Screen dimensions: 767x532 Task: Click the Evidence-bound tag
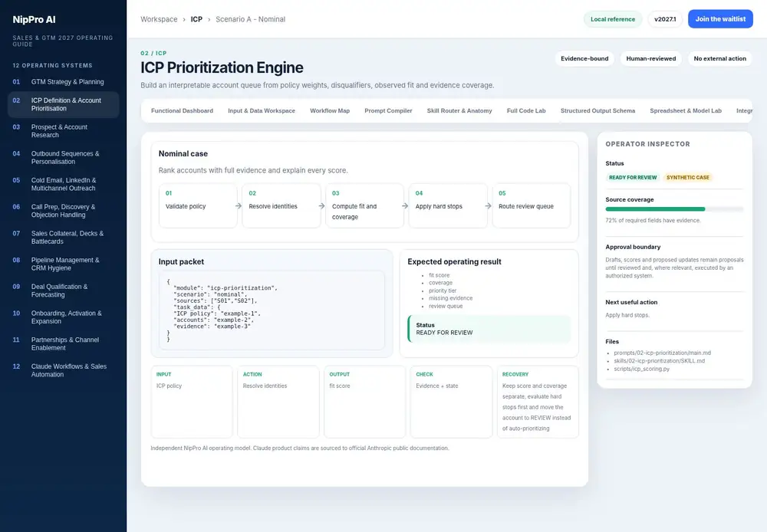tap(584, 59)
